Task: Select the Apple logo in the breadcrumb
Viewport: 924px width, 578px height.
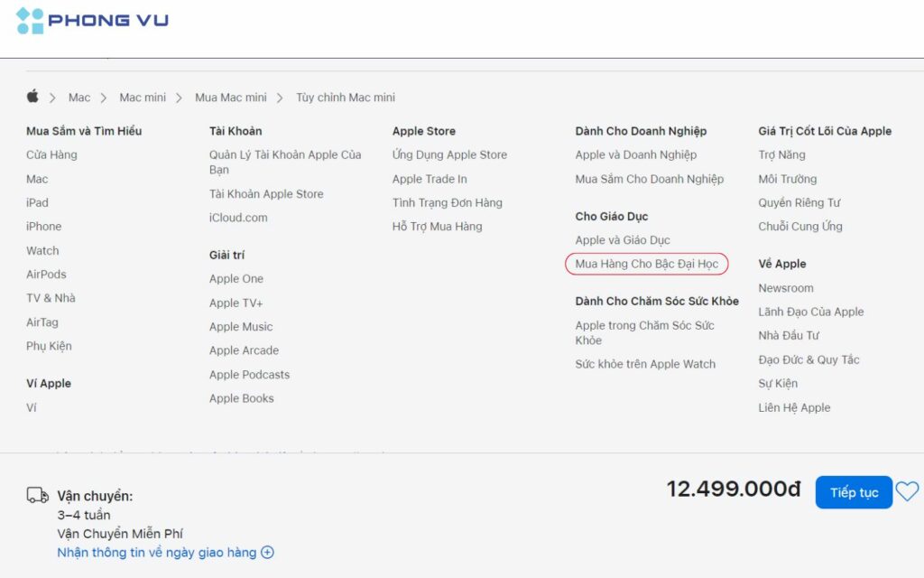Action: tap(33, 97)
